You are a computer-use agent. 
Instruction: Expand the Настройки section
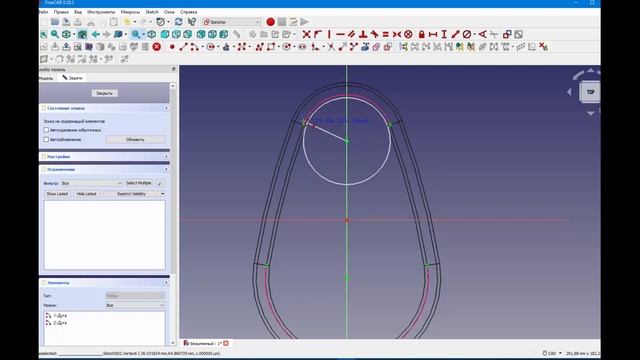[x=166, y=156]
